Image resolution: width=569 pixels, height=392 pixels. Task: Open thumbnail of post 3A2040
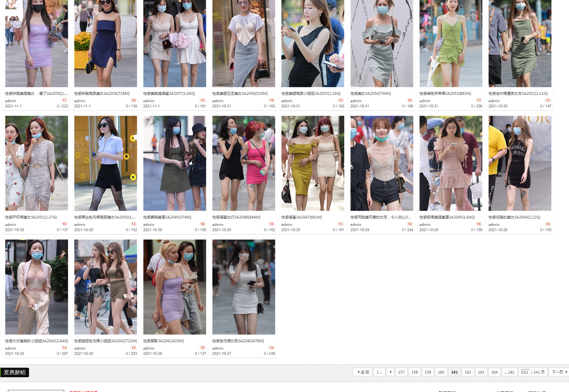244,287
